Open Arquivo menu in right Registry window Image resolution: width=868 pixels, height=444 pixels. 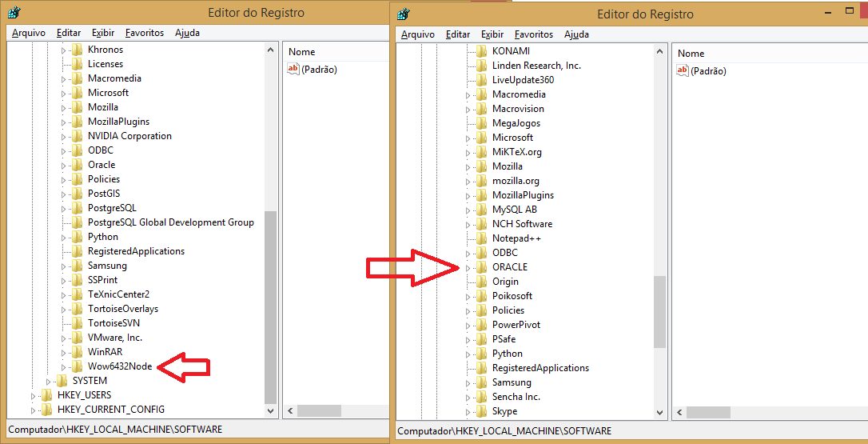[418, 34]
